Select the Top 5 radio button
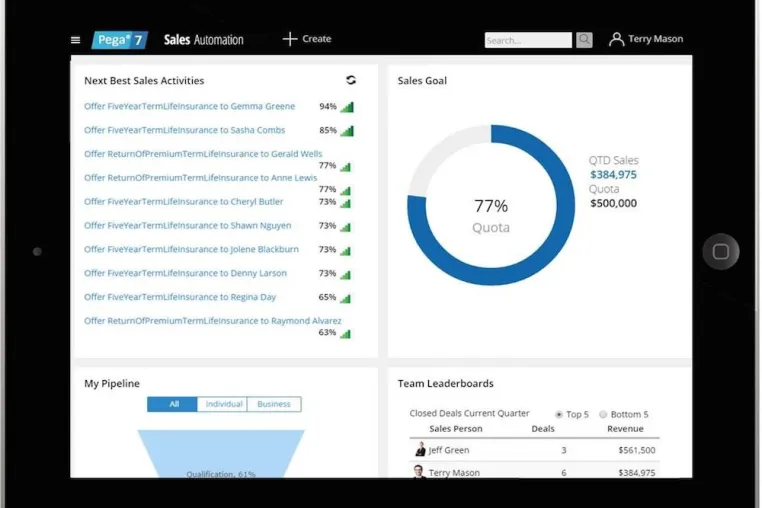 tap(559, 415)
